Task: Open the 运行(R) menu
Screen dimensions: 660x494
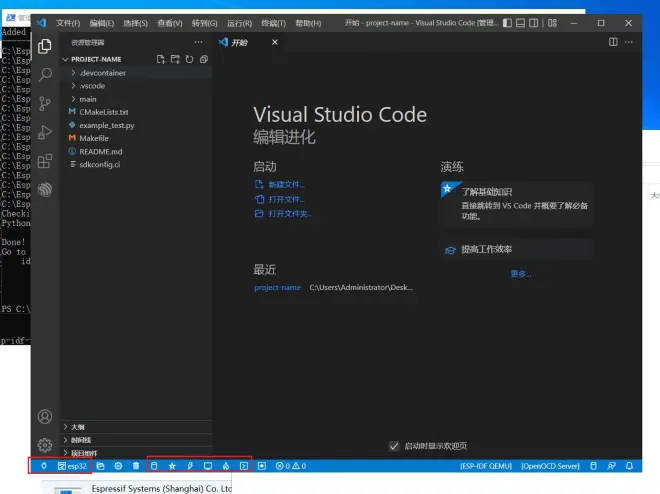Action: (239, 23)
